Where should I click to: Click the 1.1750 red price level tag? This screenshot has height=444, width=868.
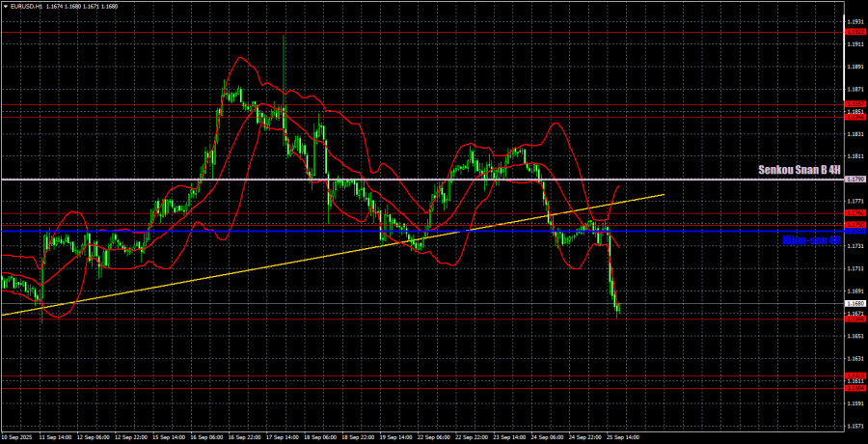point(854,225)
